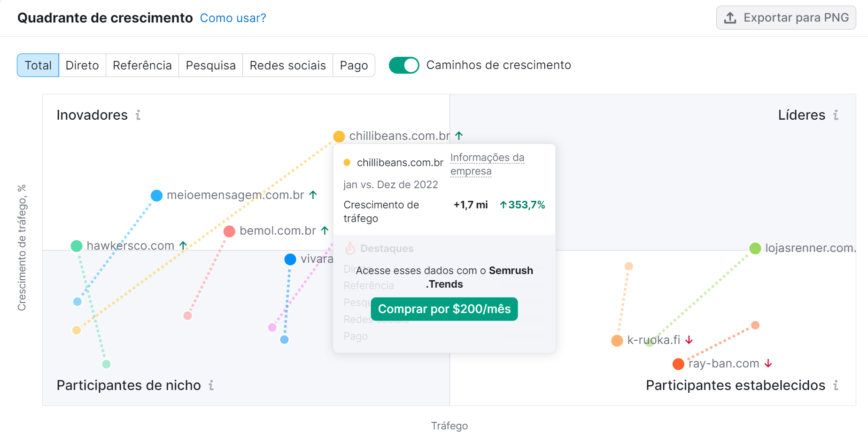The width and height of the screenshot is (868, 443).
Task: Open the info icon beside Líderes
Action: click(836, 115)
